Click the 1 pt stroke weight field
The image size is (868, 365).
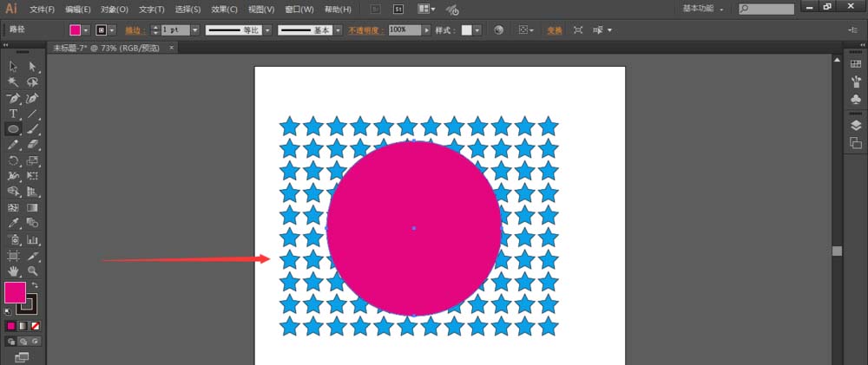[x=175, y=30]
